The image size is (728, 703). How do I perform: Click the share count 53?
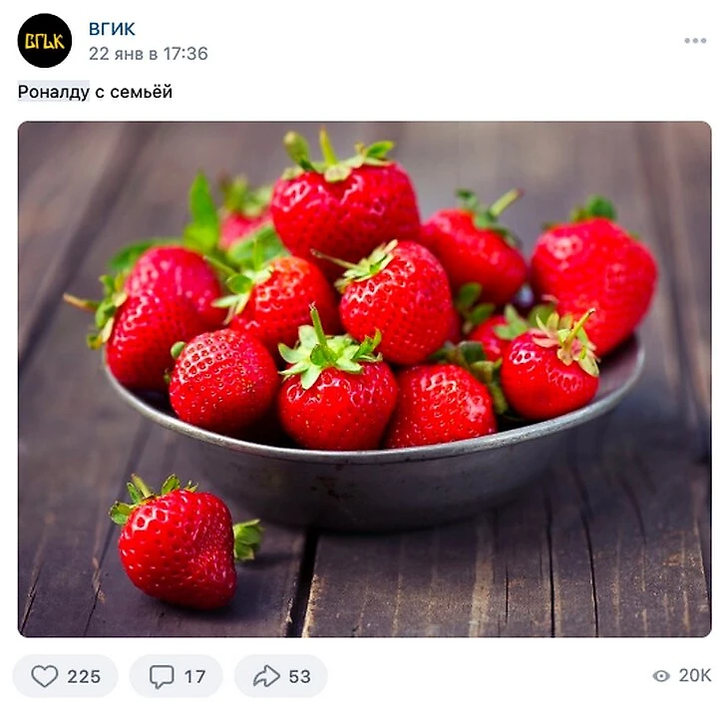[x=299, y=676]
